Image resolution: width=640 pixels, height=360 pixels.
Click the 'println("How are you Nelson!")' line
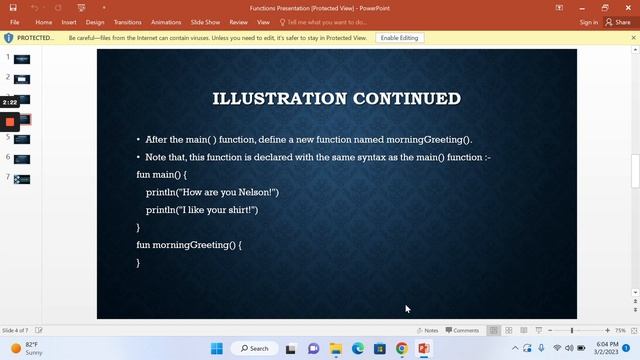coord(213,192)
